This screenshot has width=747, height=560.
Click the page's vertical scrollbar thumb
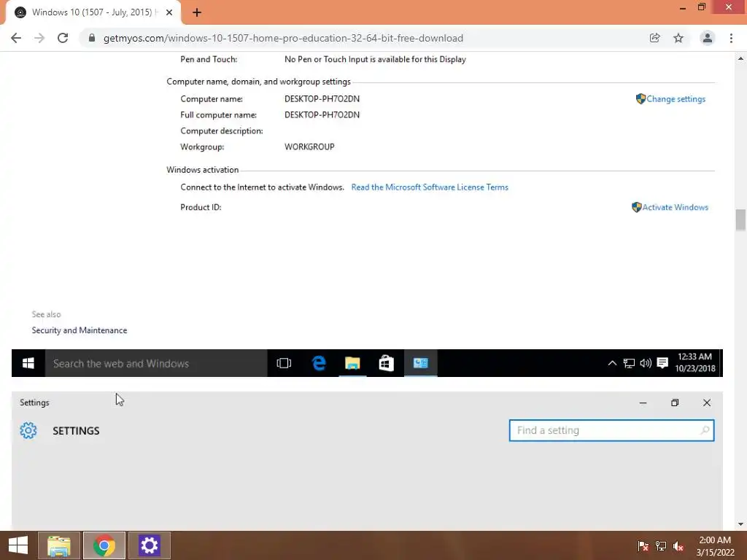(740, 220)
